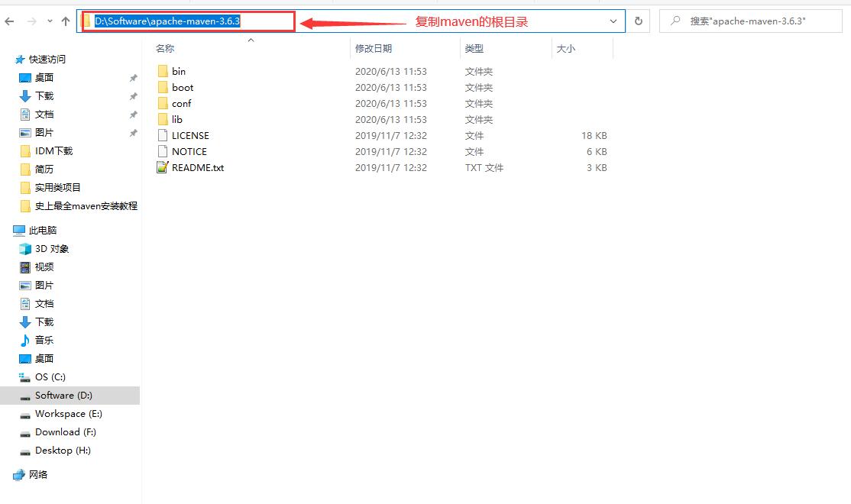Select the bin folder icon

pos(163,71)
